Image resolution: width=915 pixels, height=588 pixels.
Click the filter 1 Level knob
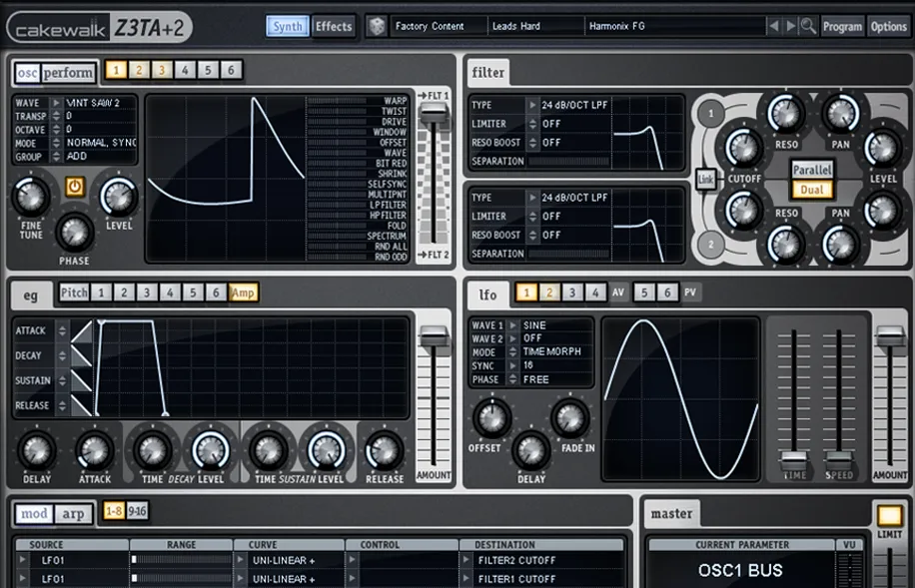click(883, 148)
